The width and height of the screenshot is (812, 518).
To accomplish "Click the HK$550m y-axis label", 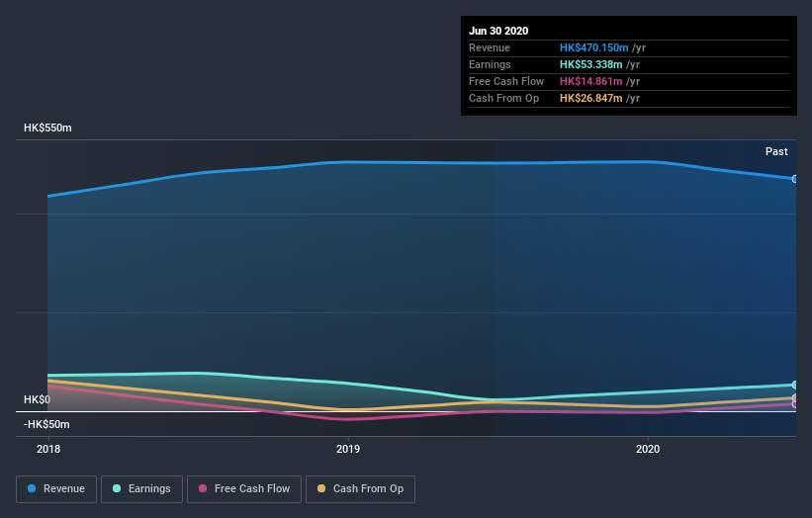I will click(47, 128).
